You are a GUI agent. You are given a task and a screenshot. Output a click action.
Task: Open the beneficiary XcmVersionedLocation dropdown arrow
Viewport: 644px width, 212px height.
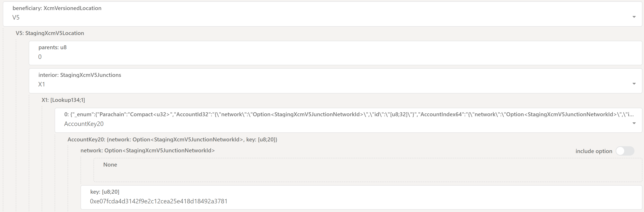click(x=634, y=17)
